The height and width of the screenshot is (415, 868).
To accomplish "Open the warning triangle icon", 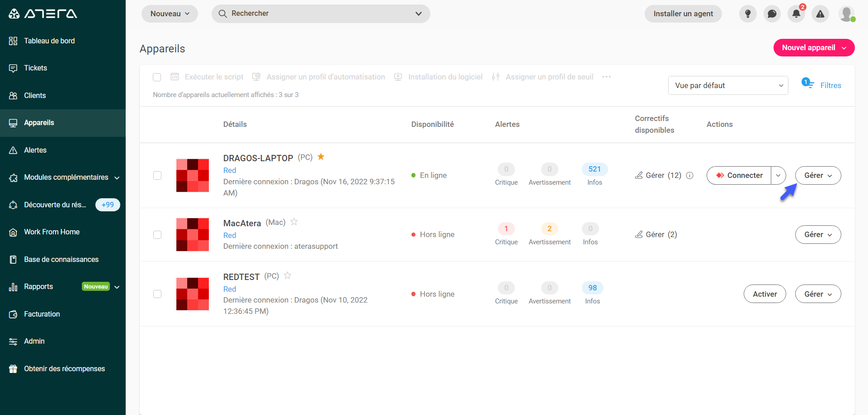I will 820,14.
